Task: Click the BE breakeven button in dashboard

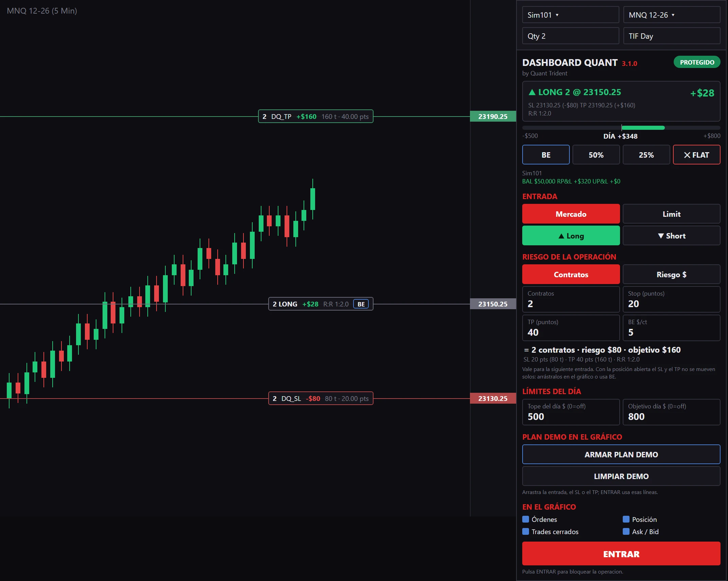Action: 546,155
